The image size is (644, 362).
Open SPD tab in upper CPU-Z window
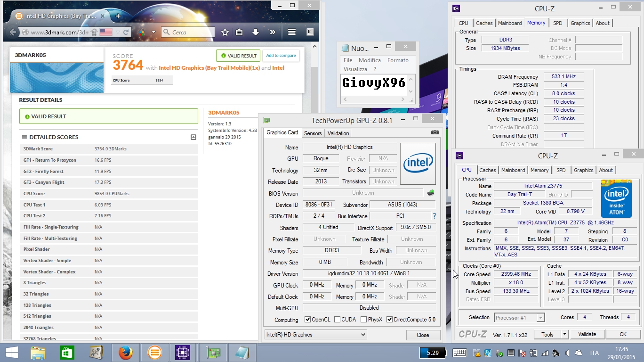coord(558,23)
